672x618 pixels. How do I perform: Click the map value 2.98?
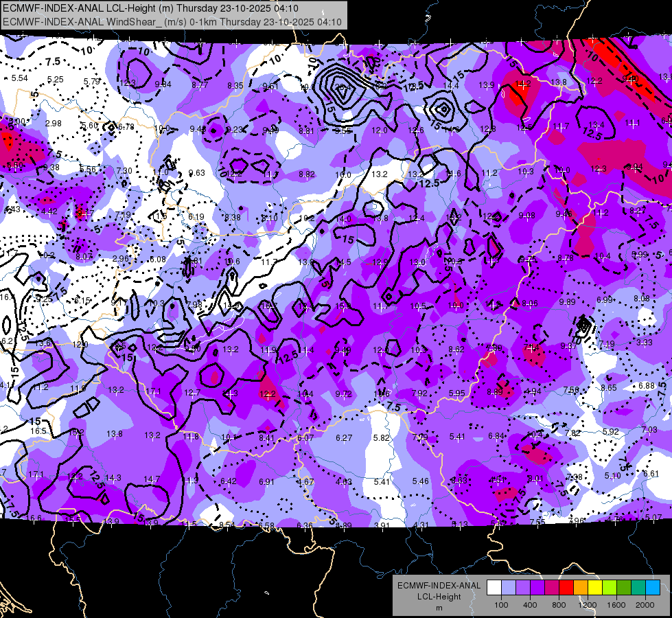tap(53, 124)
